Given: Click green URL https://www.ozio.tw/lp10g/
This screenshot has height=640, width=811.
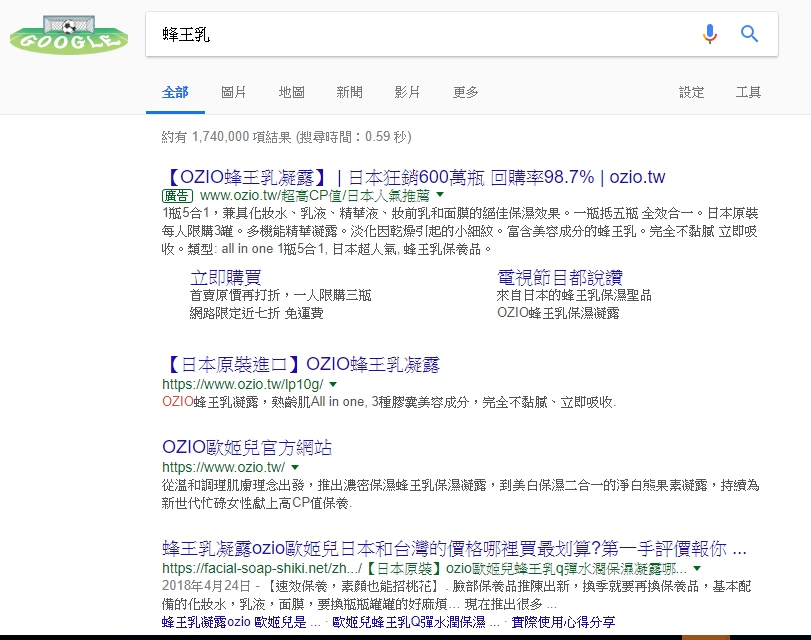Looking at the screenshot, I should tap(243, 384).
